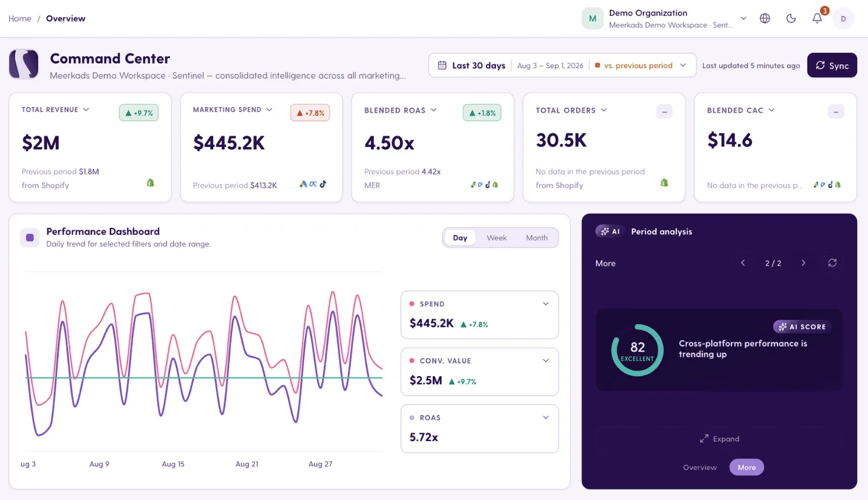This screenshot has height=500, width=868.
Task: Click the Command Center logo icon
Action: pos(24,64)
